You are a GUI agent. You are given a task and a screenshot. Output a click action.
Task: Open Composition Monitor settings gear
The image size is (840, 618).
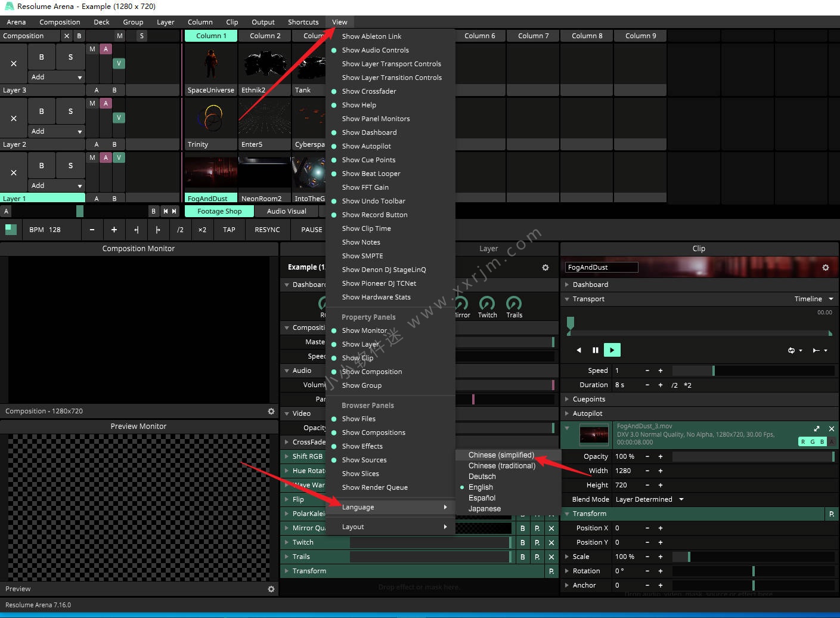pos(271,412)
